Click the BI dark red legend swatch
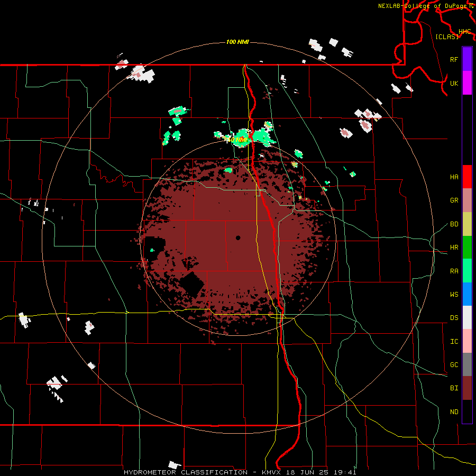The height and width of the screenshot is (476, 476). coord(467,388)
